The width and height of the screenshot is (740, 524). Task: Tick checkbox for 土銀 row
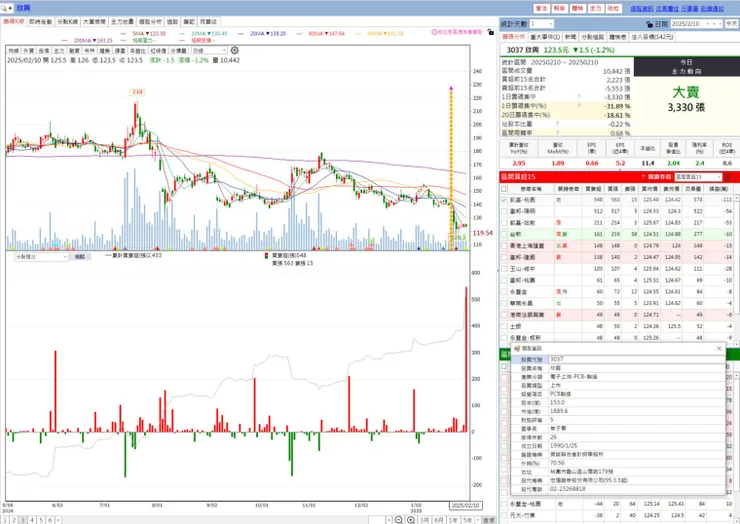[504, 327]
